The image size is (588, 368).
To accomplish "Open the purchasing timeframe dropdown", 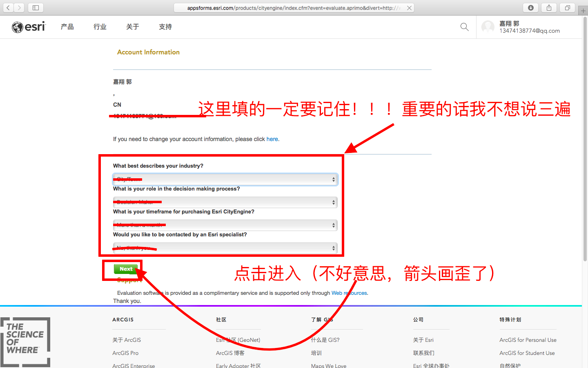I will tap(225, 225).
